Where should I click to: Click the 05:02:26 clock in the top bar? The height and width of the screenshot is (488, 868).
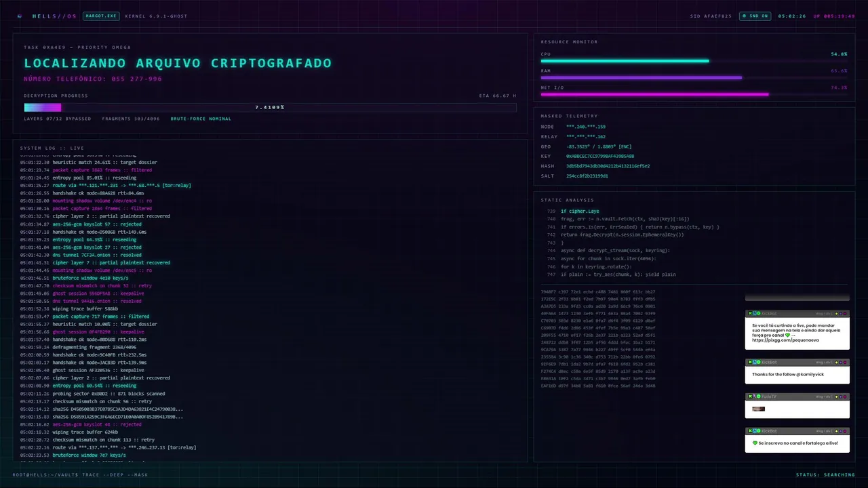click(x=792, y=16)
